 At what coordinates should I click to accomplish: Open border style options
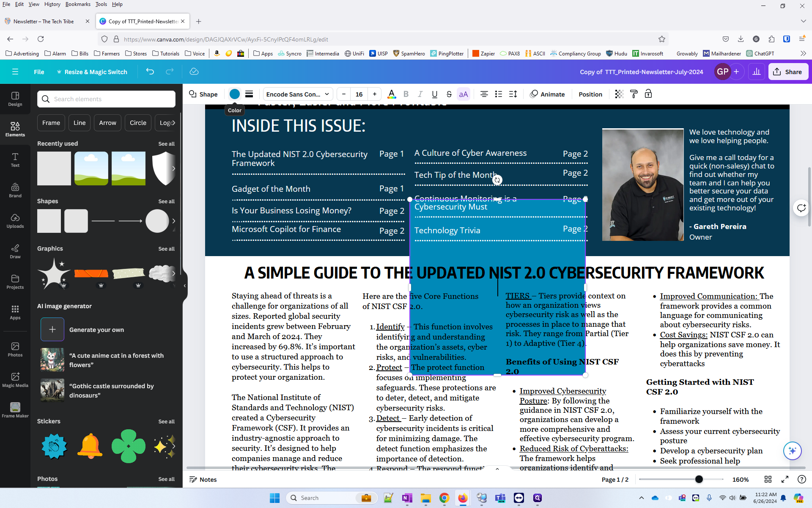click(249, 94)
